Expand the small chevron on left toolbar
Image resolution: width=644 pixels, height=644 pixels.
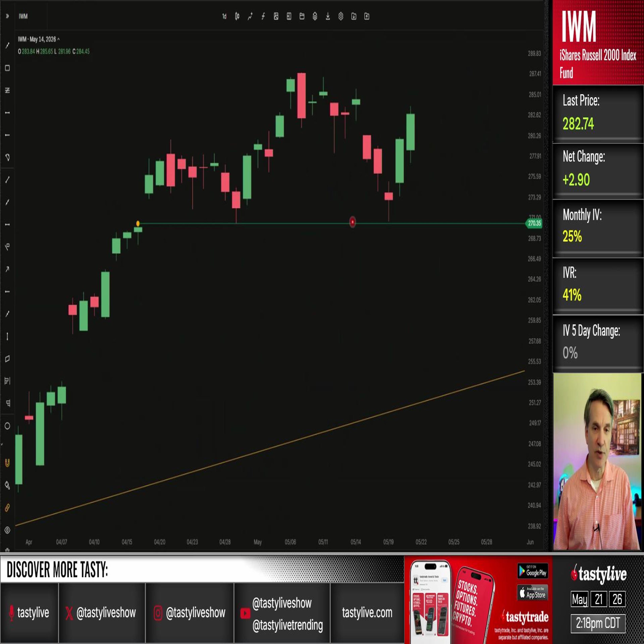click(2, 444)
